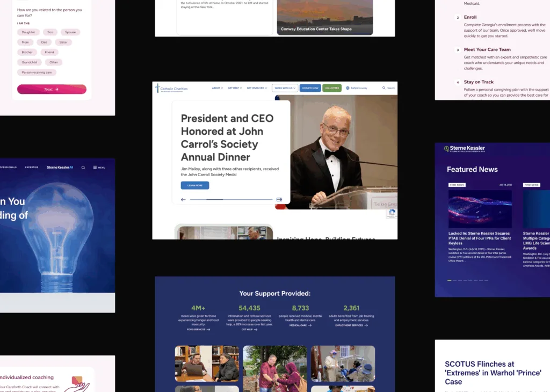The height and width of the screenshot is (392, 550).
Task: Click the hero carousel progress bar
Action: pos(231,199)
